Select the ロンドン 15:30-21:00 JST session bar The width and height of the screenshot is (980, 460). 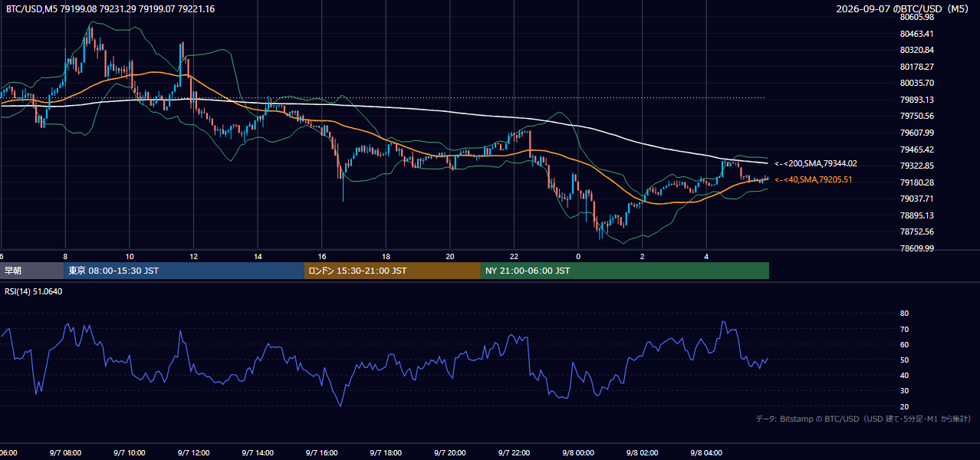(x=393, y=271)
